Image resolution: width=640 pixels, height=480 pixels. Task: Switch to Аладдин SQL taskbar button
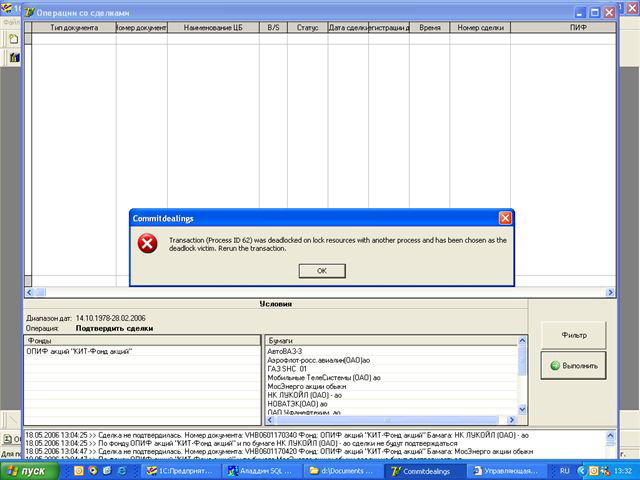coord(263,471)
